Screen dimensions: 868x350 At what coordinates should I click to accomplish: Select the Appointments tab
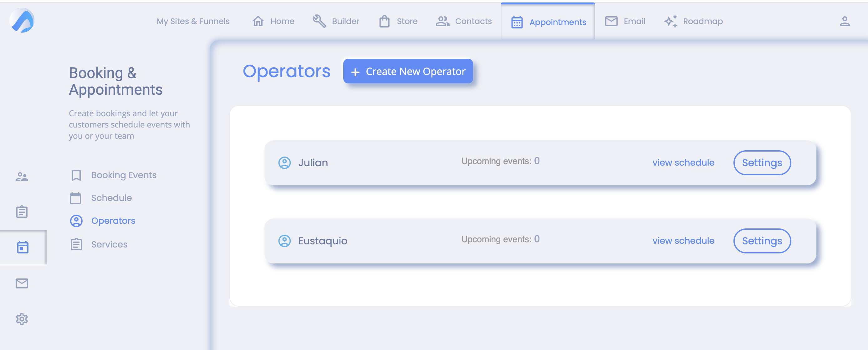click(x=548, y=22)
